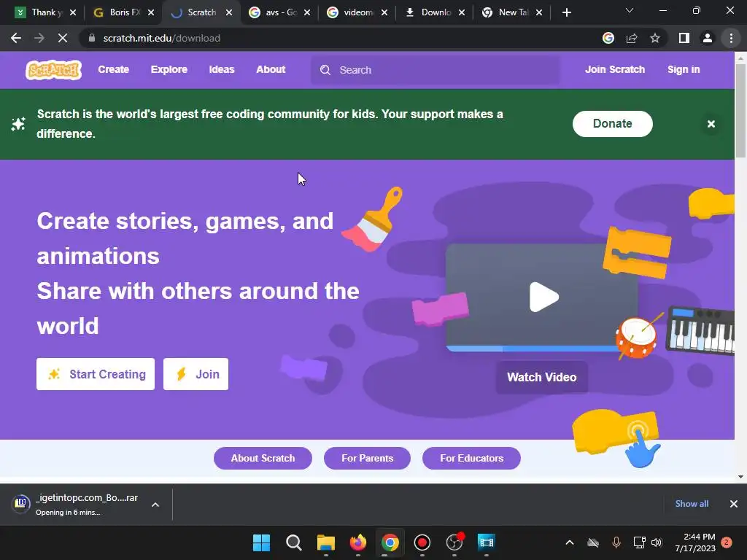Viewport: 747px width, 560px height.
Task: Click the Sign in link
Action: point(684,69)
